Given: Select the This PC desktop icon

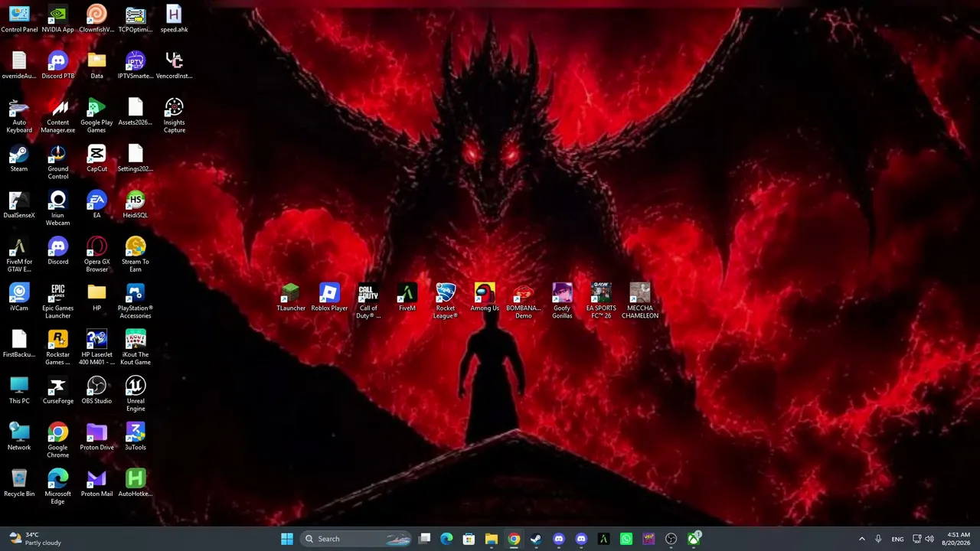Looking at the screenshot, I should point(19,391).
